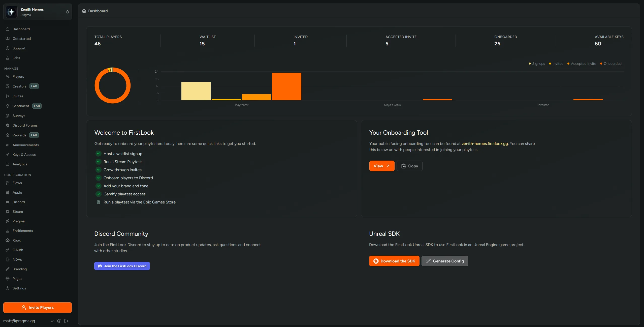644x327 pixels.
Task: Click the 'Host a waitlist signup' checklist item
Action: [x=123, y=154]
